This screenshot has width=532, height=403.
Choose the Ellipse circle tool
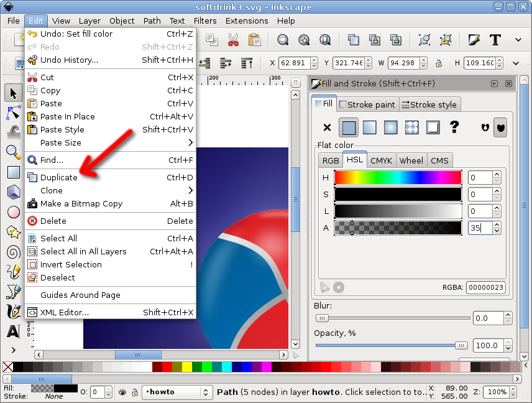click(14, 212)
